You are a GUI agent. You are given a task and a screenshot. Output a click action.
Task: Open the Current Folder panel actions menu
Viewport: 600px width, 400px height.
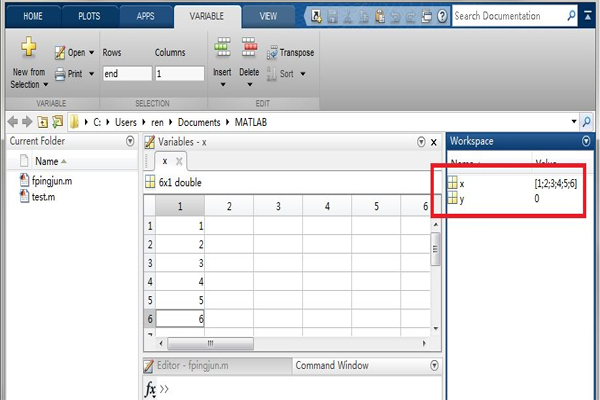pyautogui.click(x=130, y=141)
